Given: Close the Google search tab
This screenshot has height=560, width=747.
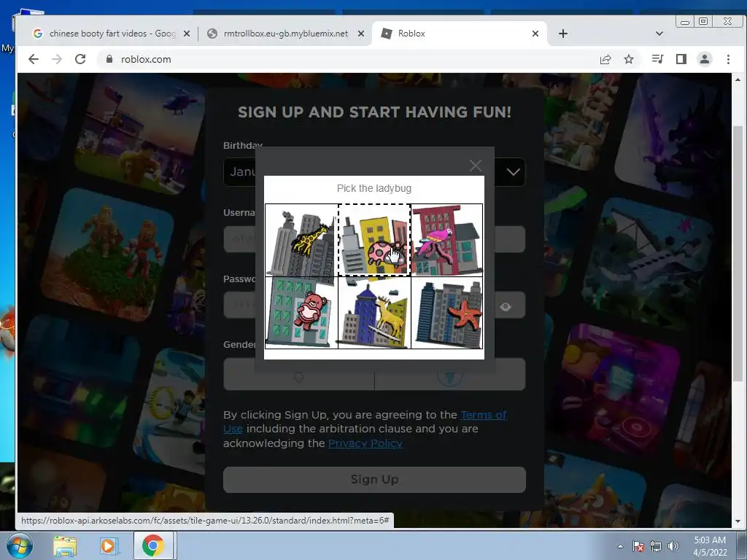Looking at the screenshot, I should (187, 34).
